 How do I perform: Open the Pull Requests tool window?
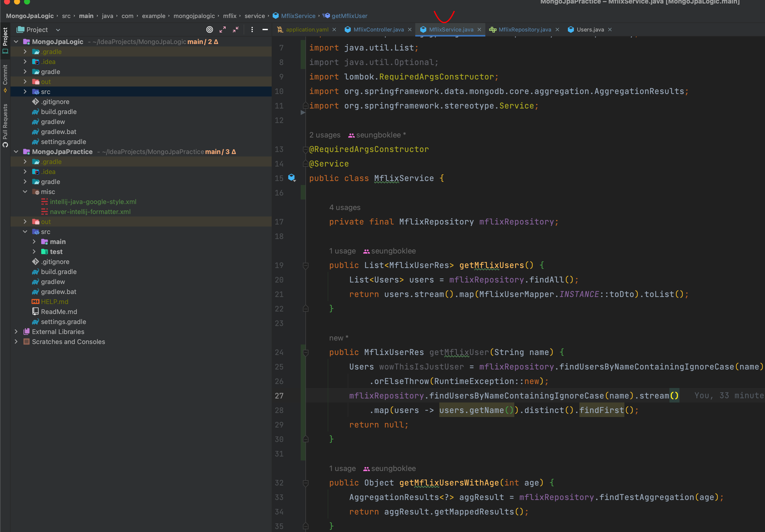tap(5, 125)
